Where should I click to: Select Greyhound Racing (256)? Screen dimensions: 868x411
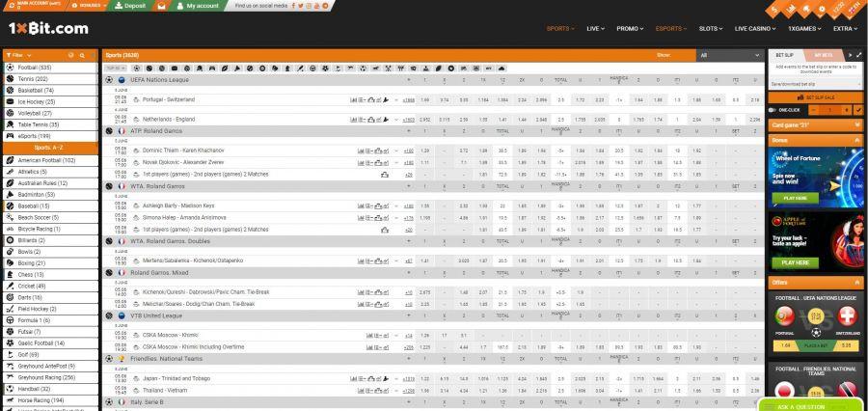[x=50, y=377]
